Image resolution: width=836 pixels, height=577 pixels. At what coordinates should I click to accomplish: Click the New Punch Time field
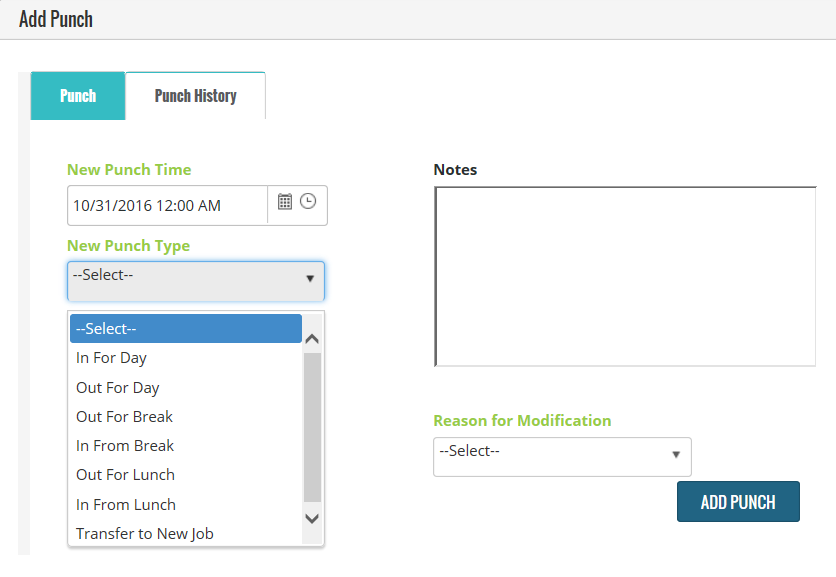168,206
